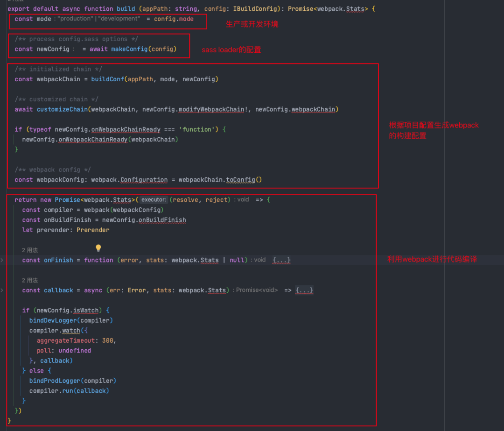Click config.mode assignment value
This screenshot has width=504, height=431.
pos(174,19)
